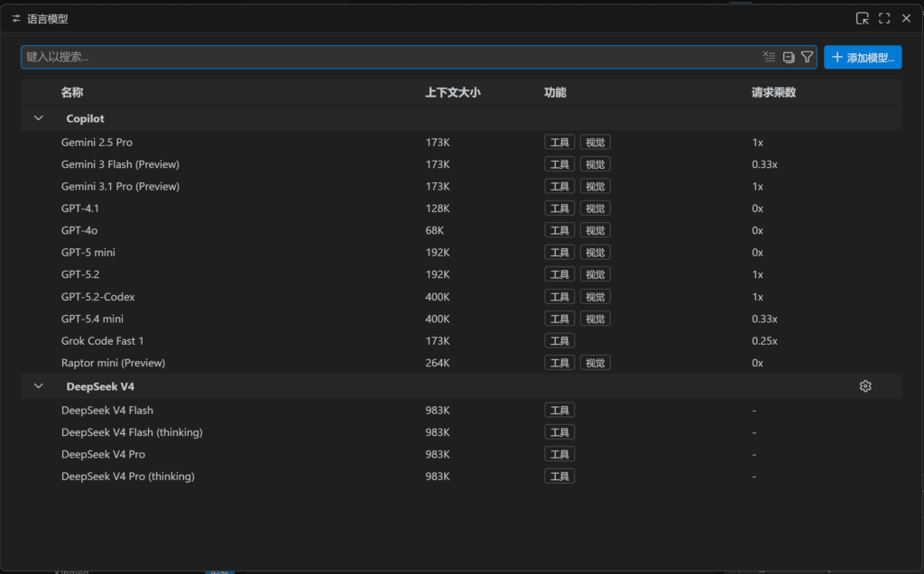Click the 视觉 badge for Raptor mini (Preview)

[x=596, y=363]
